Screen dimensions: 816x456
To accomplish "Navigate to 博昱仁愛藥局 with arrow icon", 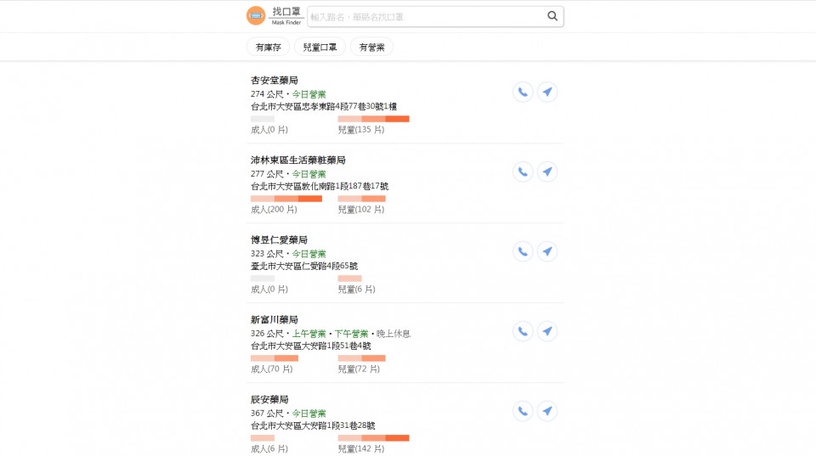I will pyautogui.click(x=547, y=251).
